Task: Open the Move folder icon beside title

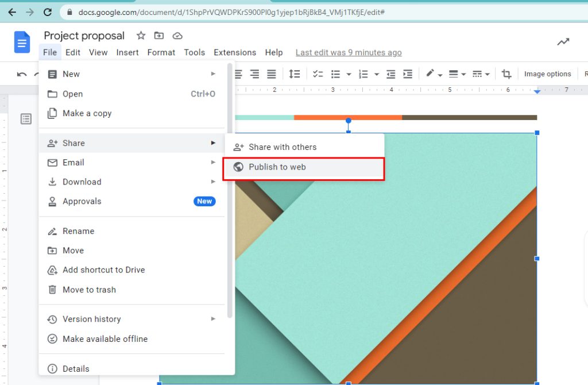Action: pos(158,36)
